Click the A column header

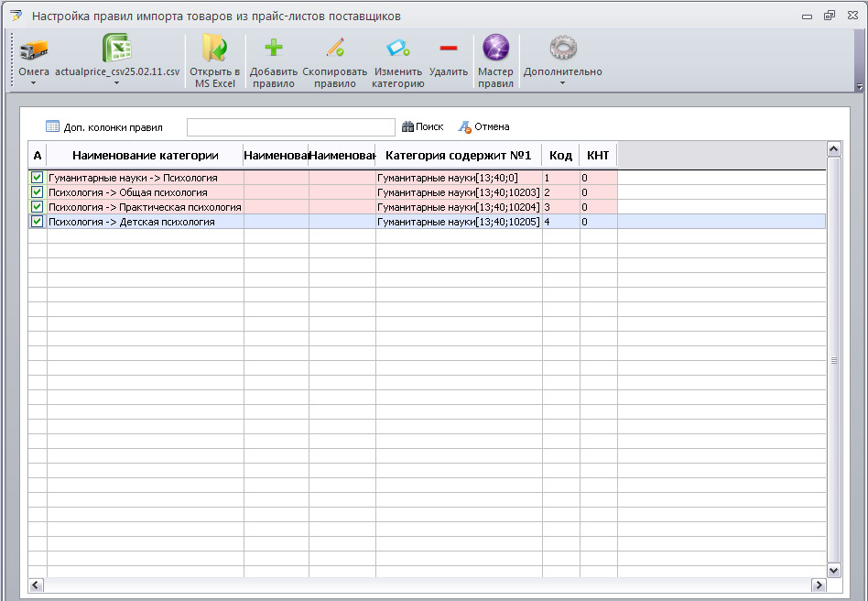[38, 155]
